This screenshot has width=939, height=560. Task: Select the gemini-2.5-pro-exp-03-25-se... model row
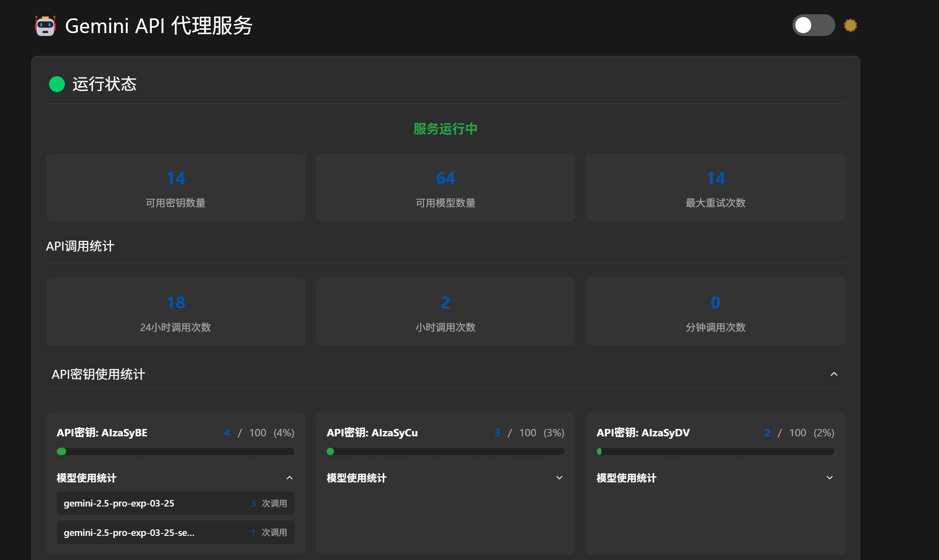click(176, 532)
